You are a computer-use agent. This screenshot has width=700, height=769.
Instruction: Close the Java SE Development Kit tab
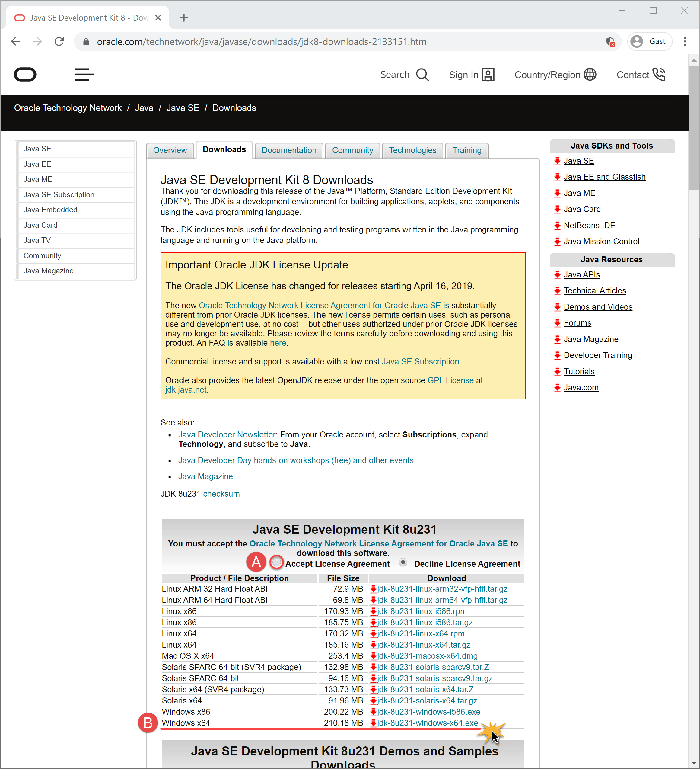158,18
